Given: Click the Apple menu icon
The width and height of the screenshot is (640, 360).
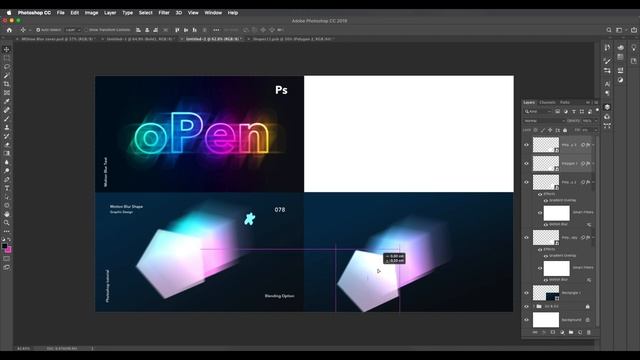Looking at the screenshot, I should click(x=9, y=13).
